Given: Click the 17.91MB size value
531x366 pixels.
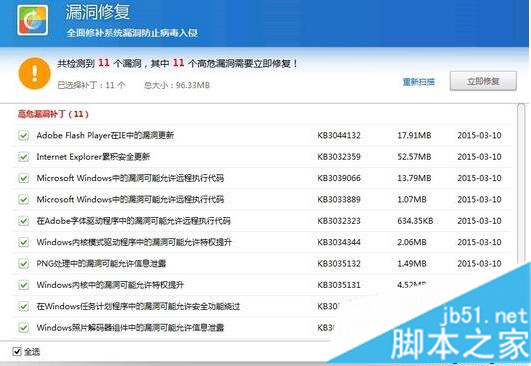Looking at the screenshot, I should coord(414,135).
